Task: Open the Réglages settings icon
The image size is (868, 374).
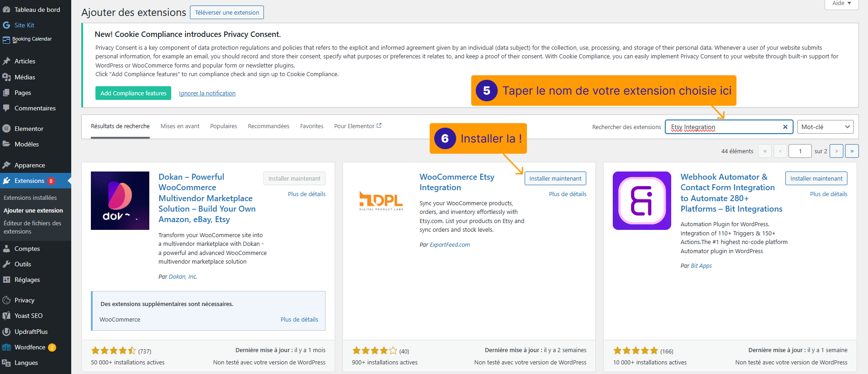Action: [6, 280]
